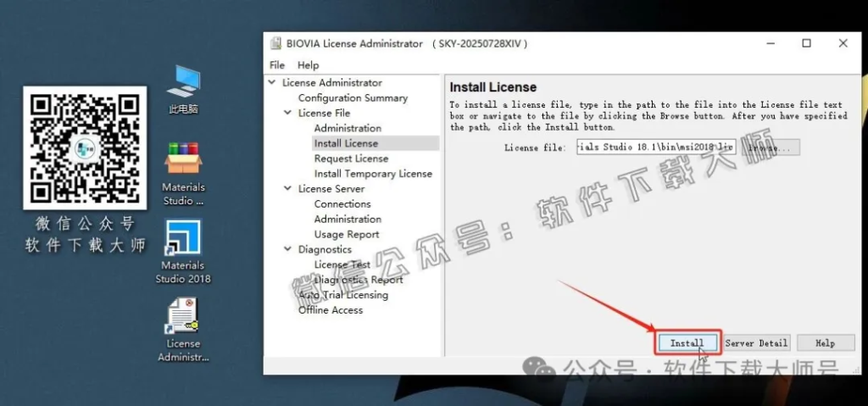This screenshot has width=868, height=406.
Task: Open the File menu
Action: point(277,64)
